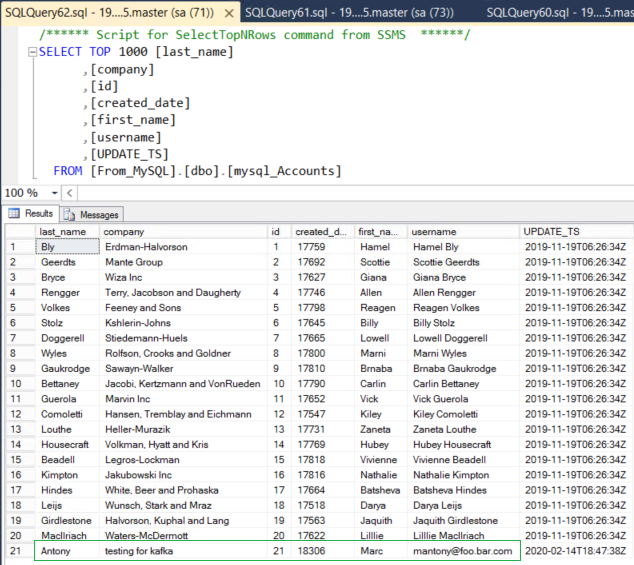Select the first_na... column header
Viewport: 634px width, 565px height.
click(x=381, y=232)
